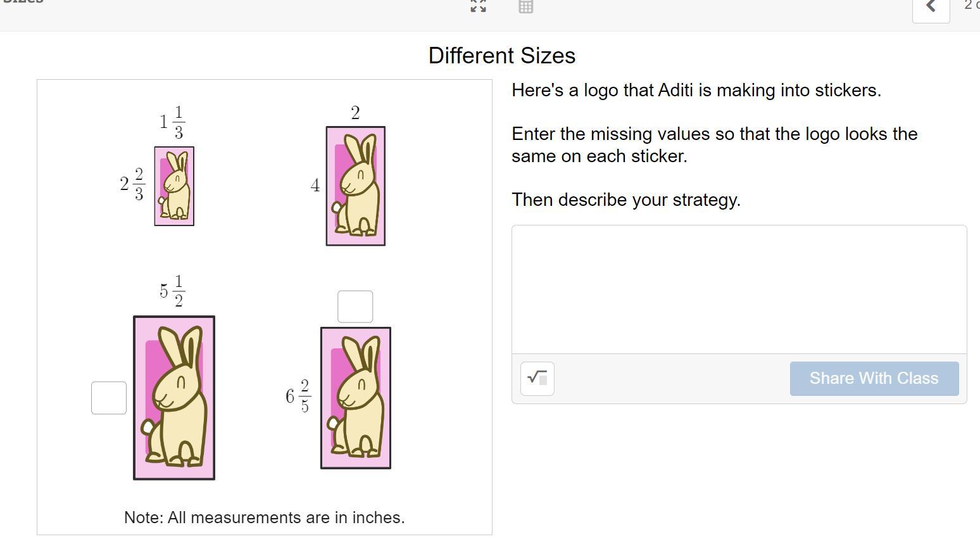Click the largest rabbit sticker, 5 1/2 wide
Image resolution: width=980 pixels, height=558 pixels.
tap(174, 398)
